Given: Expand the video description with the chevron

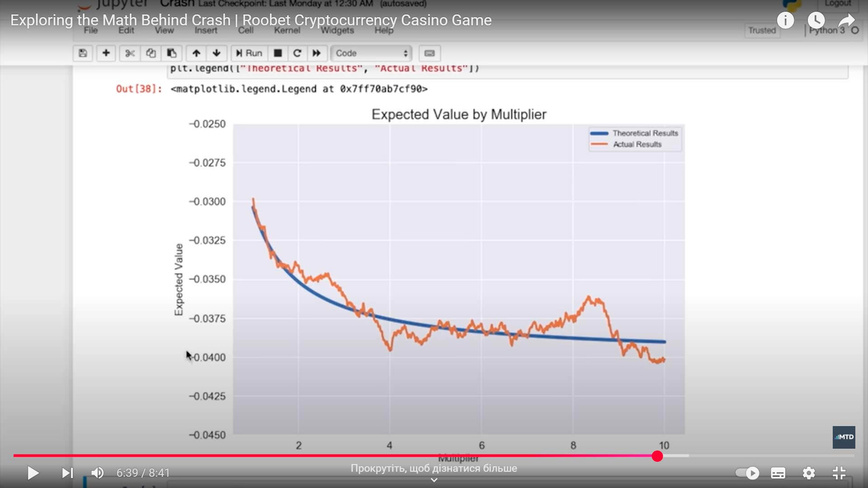Looking at the screenshot, I should (x=434, y=480).
